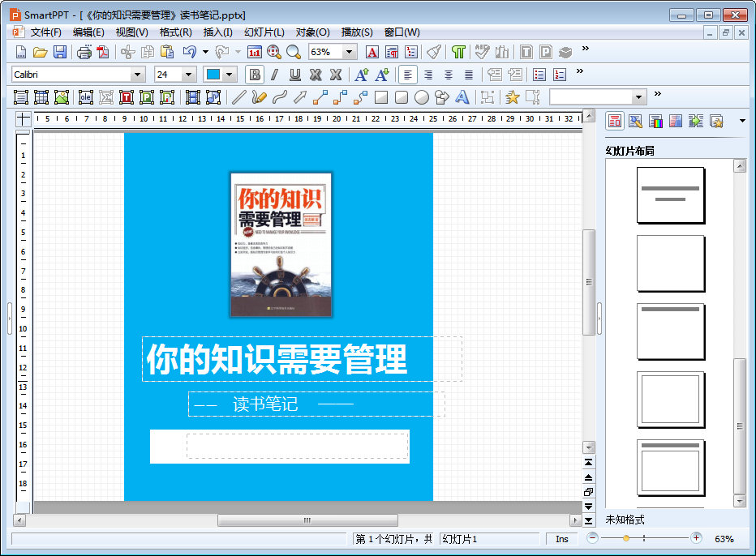Click the zoom out minus button
The height and width of the screenshot is (556, 756).
pos(593,538)
